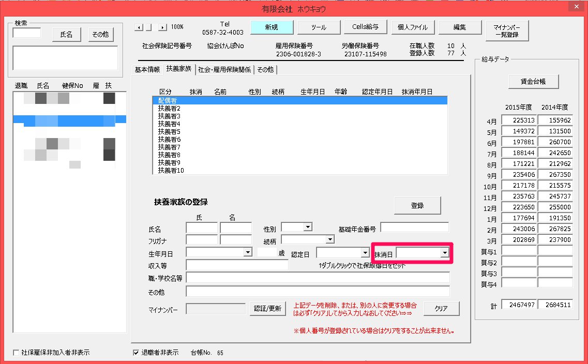
Task: Click the zoom decrease left arrow
Action: [x=139, y=27]
